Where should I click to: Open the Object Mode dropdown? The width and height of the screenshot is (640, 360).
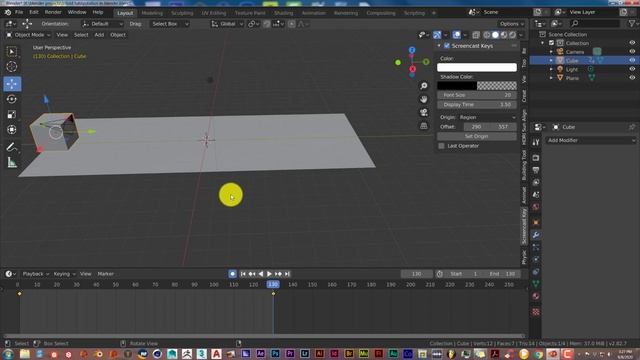[28, 35]
